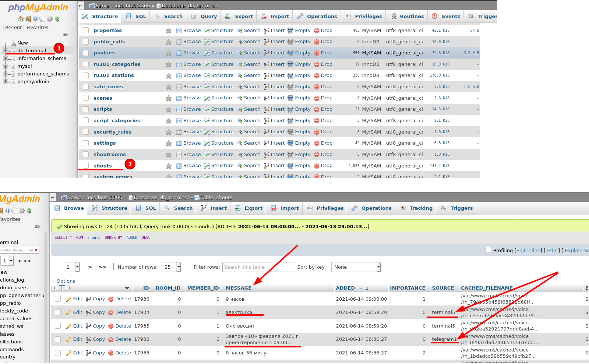
Task: Open the Explain SQL link
Action: 577,251
